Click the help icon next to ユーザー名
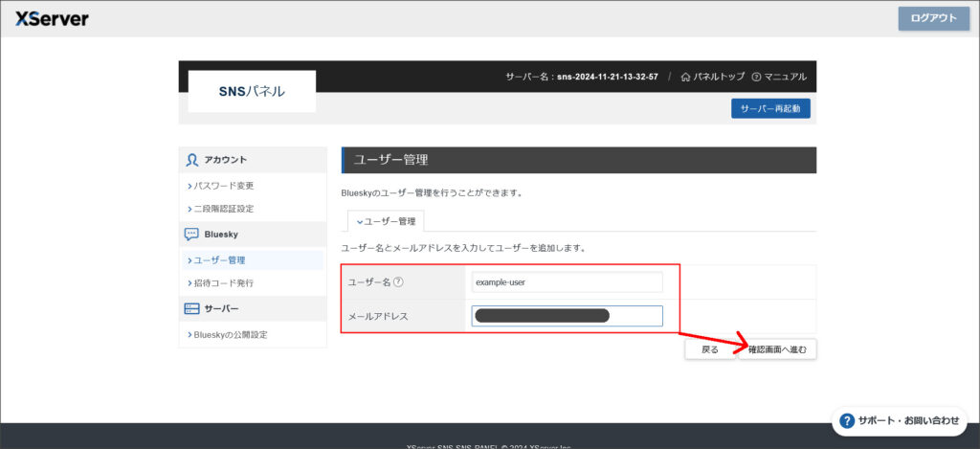 click(x=398, y=281)
